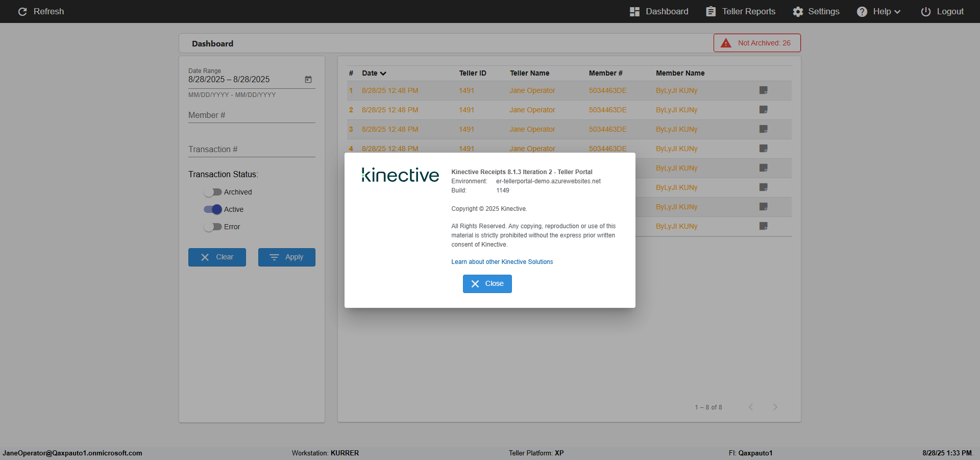
Task: Click the Member # column header
Action: pyautogui.click(x=606, y=73)
